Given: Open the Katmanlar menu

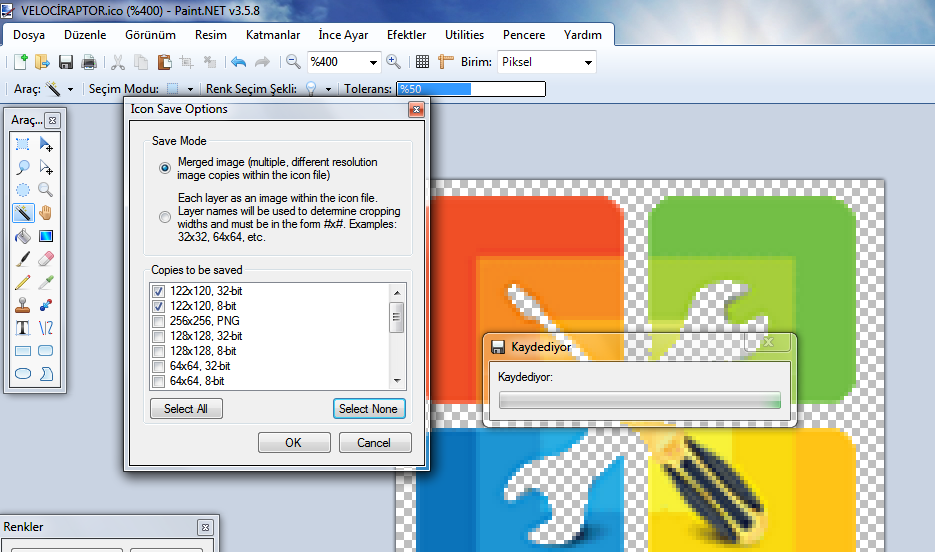Looking at the screenshot, I should [x=273, y=35].
